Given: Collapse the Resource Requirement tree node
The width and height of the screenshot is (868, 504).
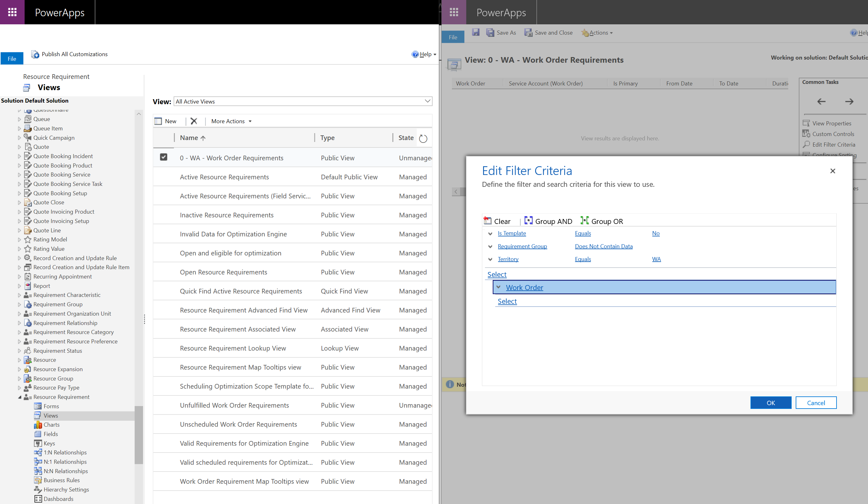Looking at the screenshot, I should click(20, 397).
